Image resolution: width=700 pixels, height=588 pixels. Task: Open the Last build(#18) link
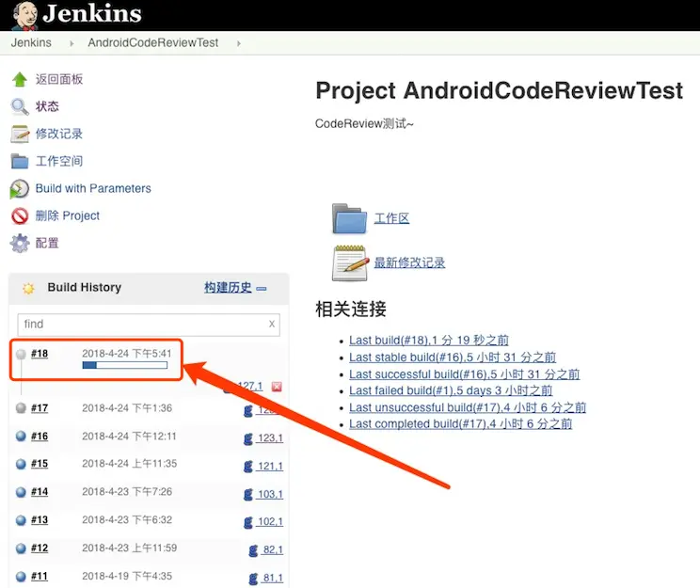point(429,341)
